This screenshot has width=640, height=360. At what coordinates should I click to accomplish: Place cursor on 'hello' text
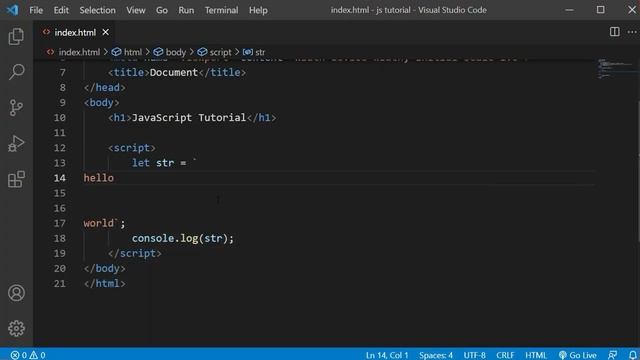pyautogui.click(x=98, y=178)
